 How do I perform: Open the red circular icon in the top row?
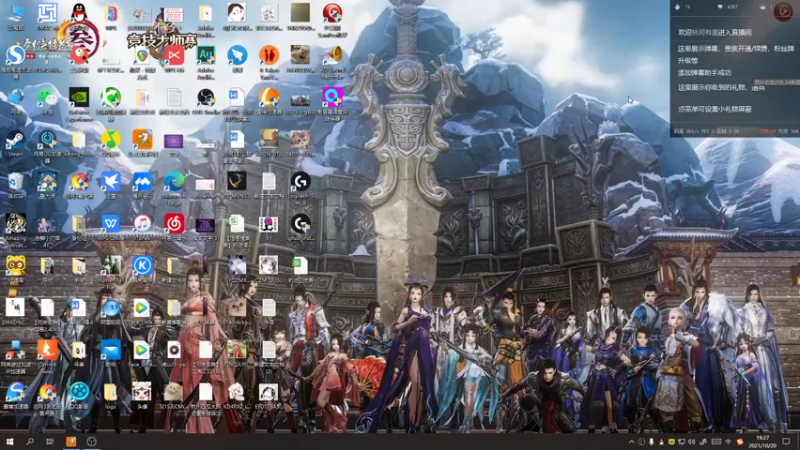tap(333, 14)
